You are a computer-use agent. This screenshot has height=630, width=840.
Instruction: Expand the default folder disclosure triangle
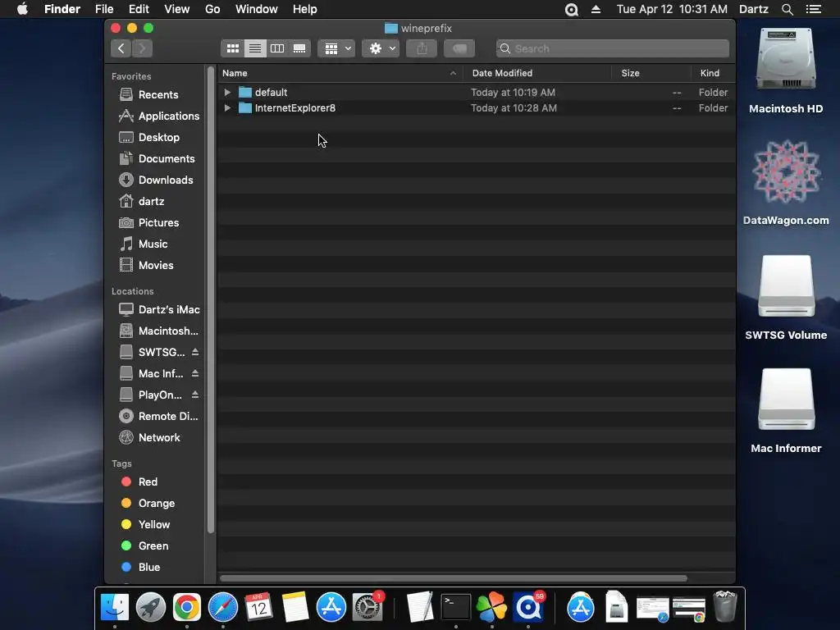[x=227, y=92]
